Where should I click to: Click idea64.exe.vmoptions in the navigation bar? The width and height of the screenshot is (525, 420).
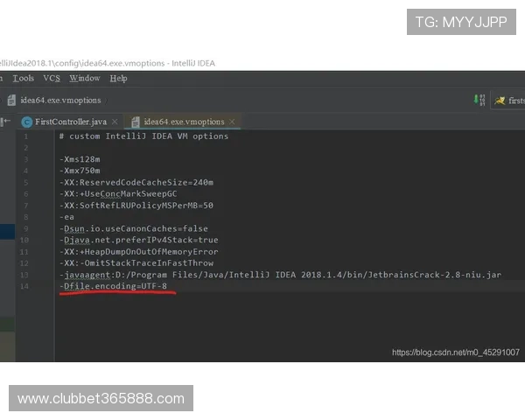tap(60, 101)
